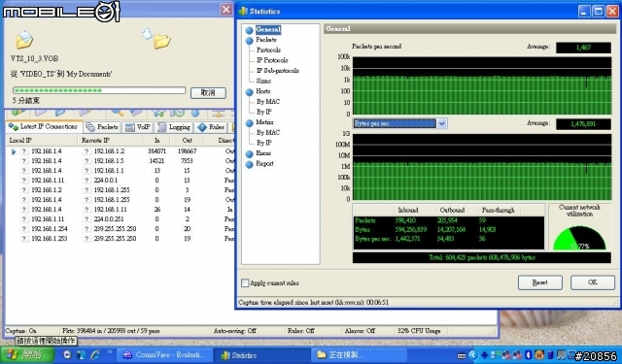Viewport: 622px width, 364px height.
Task: Click the In value 384071
Action: [x=156, y=151]
